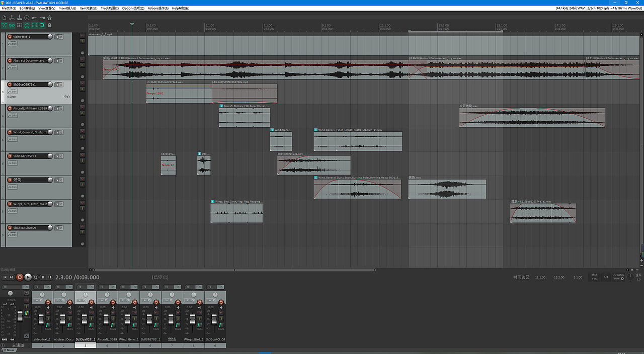
Task: Toggle repeat loop transport button
Action: pyautogui.click(x=36, y=277)
